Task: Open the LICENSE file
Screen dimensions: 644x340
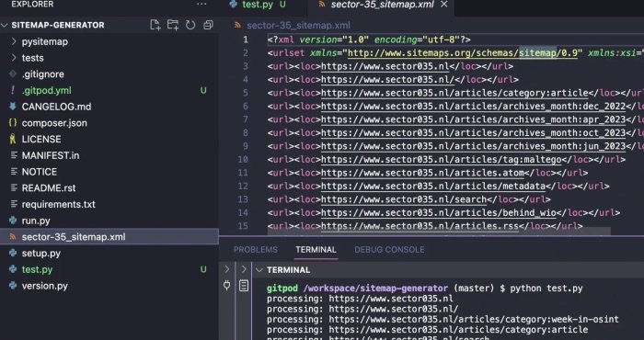Action: 41,139
